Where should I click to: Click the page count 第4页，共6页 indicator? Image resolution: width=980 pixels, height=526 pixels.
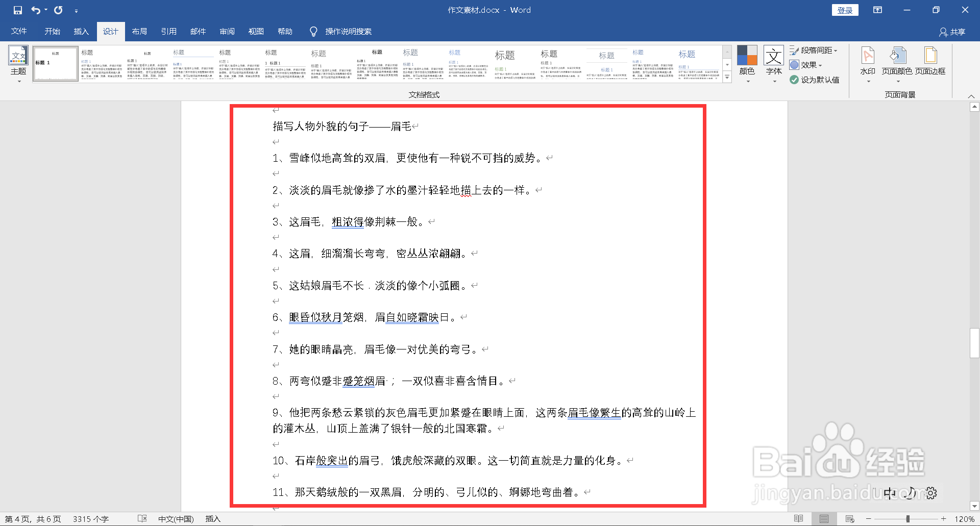33,519
